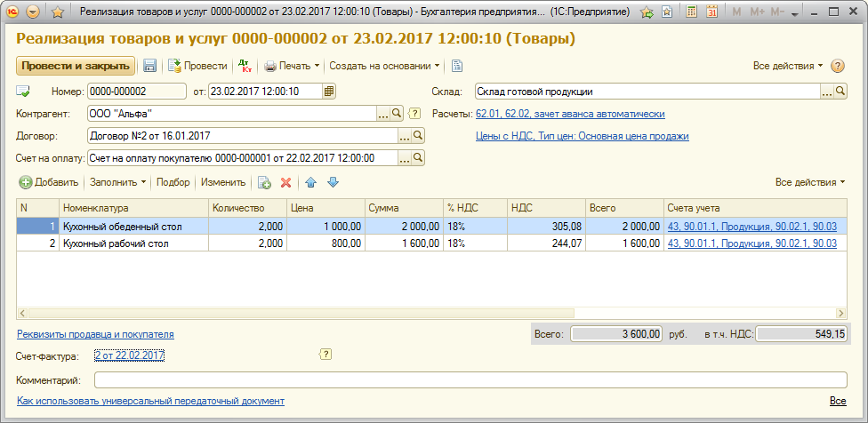
Task: Open the Создать на основании dropdown
Action: (x=385, y=66)
